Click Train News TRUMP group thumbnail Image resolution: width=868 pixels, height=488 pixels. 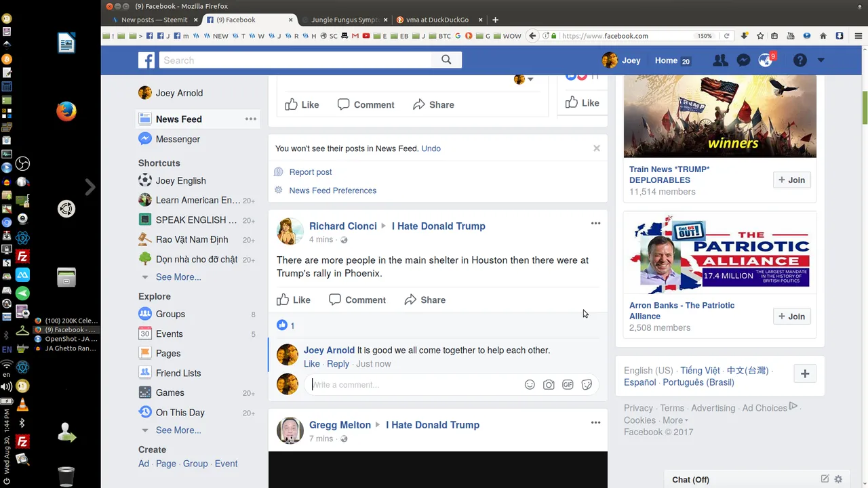coord(720,117)
